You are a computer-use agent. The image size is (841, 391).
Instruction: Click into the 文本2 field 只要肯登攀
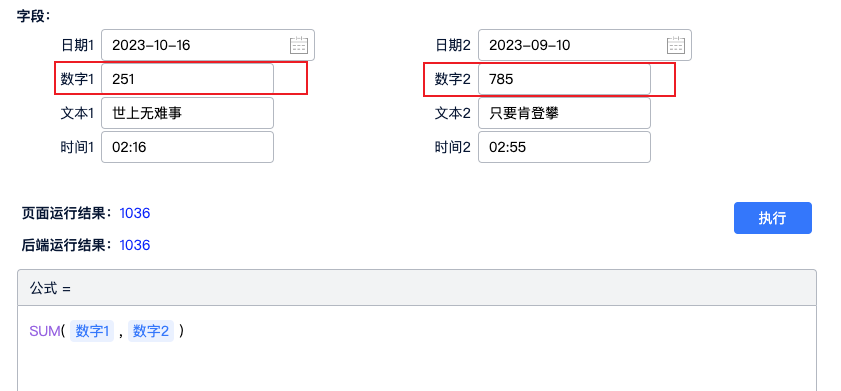[564, 113]
